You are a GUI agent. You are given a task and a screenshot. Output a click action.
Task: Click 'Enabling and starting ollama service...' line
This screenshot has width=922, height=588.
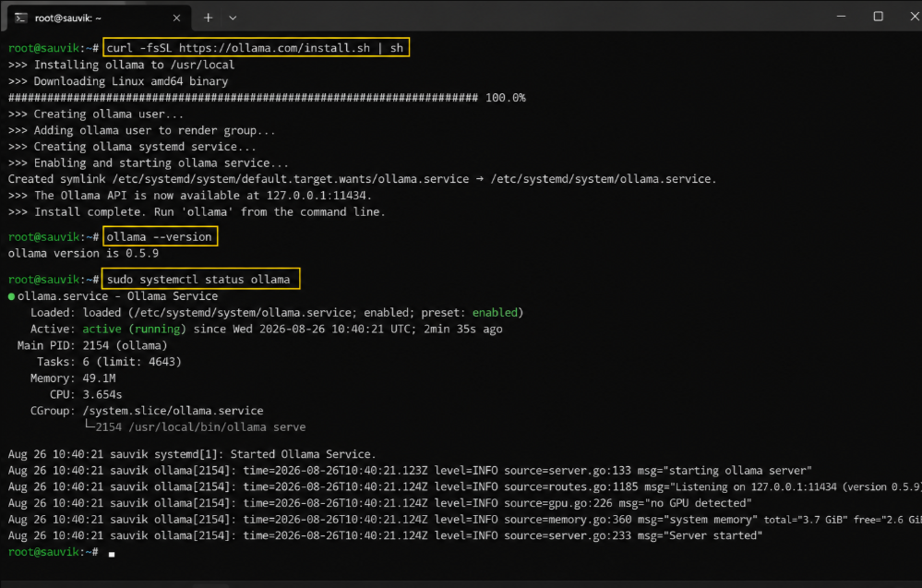tap(149, 162)
